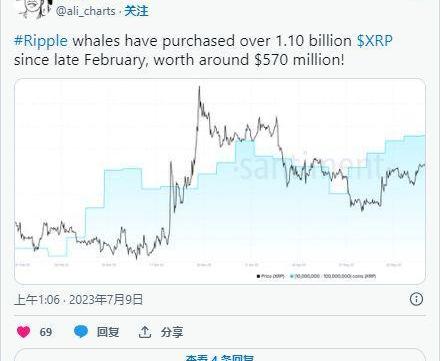Viewport: 446px width, 361px height.
Task: Open the XRP whale chart image
Action: (220, 181)
